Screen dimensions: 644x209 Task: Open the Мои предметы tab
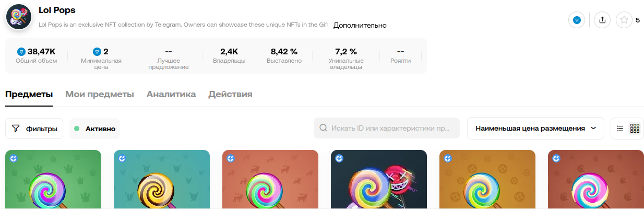100,95
